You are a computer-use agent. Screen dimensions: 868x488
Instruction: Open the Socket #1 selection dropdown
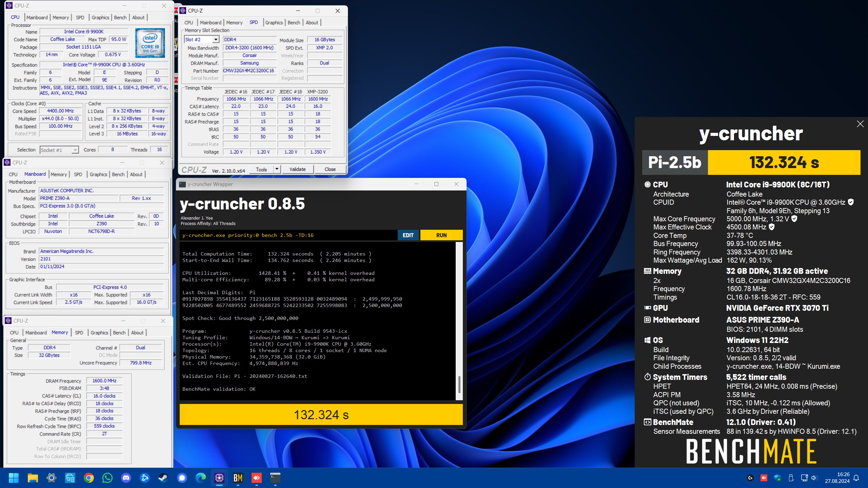[75, 150]
